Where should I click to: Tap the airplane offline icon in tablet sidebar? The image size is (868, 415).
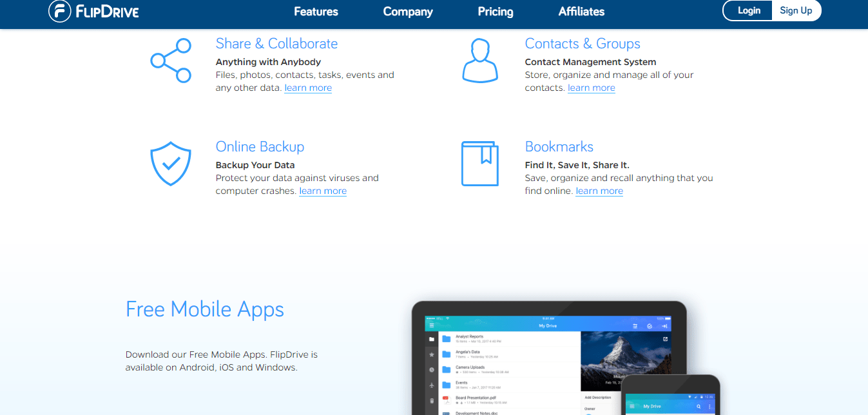pyautogui.click(x=432, y=385)
